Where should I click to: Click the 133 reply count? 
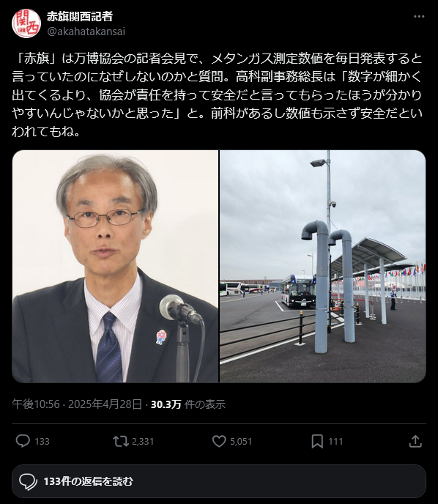point(42,441)
